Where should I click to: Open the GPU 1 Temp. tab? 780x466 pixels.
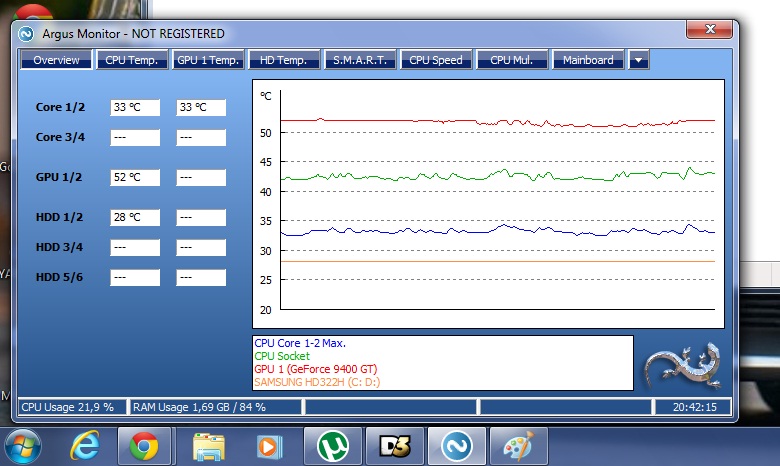point(208,60)
